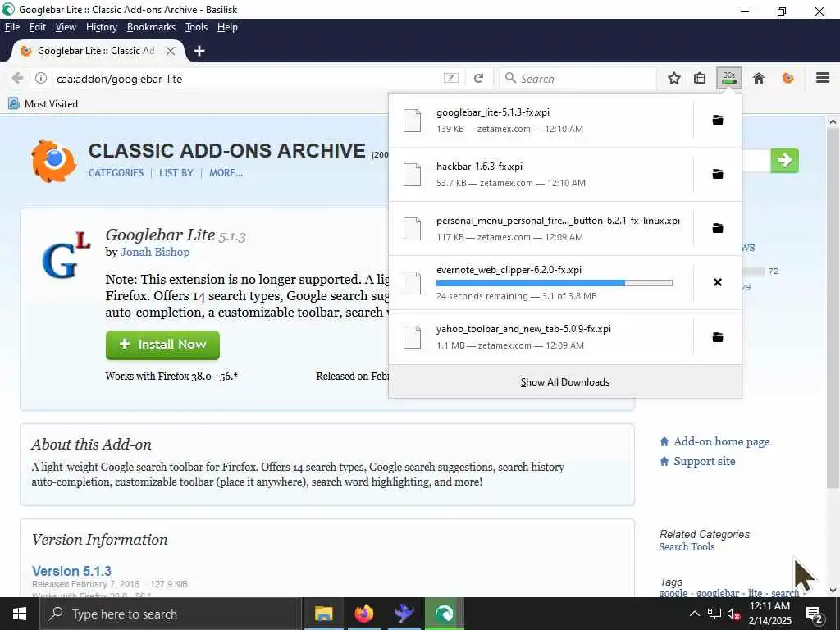Expand the LIST BY dropdown
This screenshot has height=630, width=840.
176,172
